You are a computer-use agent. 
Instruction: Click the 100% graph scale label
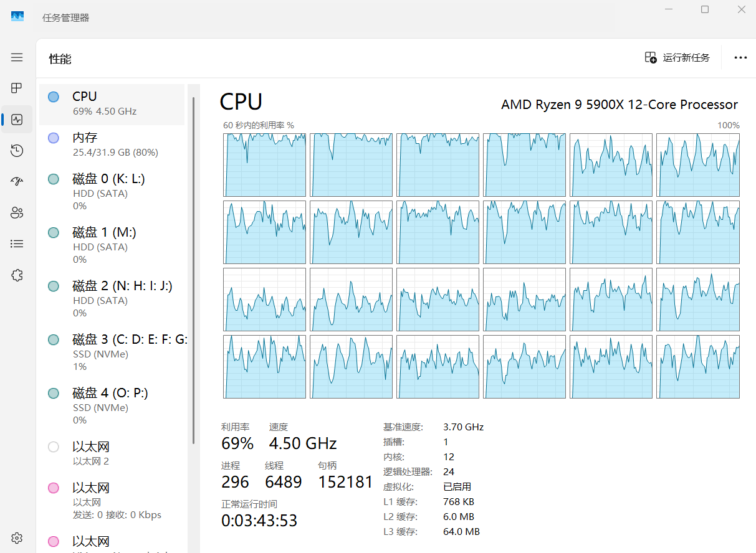[x=729, y=125]
